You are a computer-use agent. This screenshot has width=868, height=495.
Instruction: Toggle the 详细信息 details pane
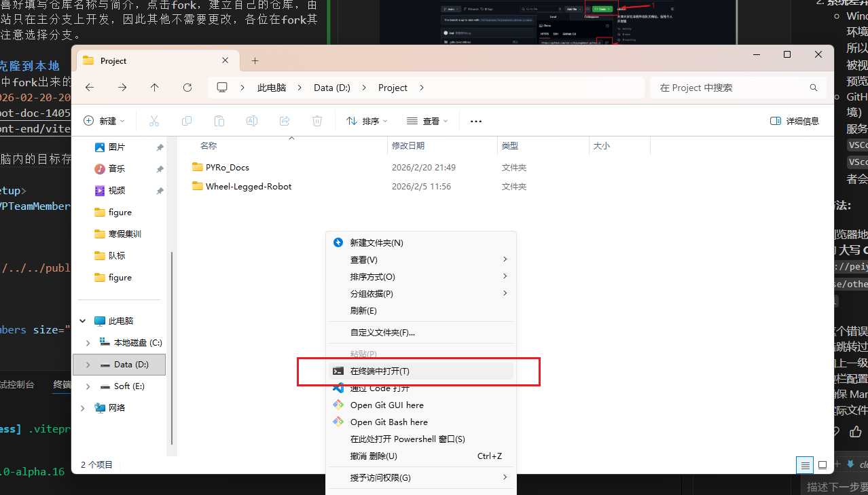click(x=795, y=121)
